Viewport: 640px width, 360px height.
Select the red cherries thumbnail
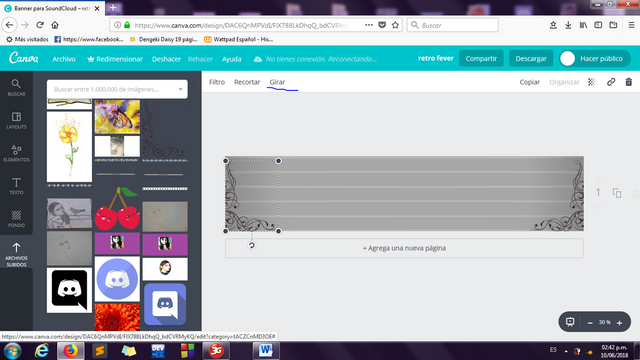coord(117,209)
